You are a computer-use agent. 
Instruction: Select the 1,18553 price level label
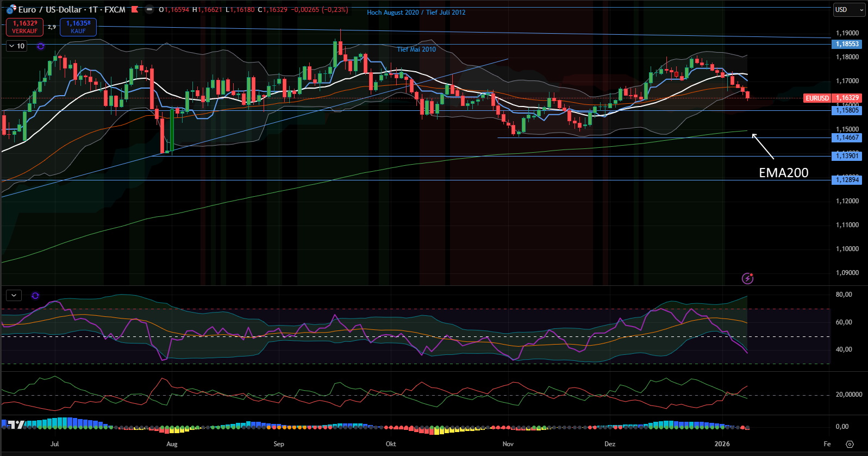tap(847, 44)
